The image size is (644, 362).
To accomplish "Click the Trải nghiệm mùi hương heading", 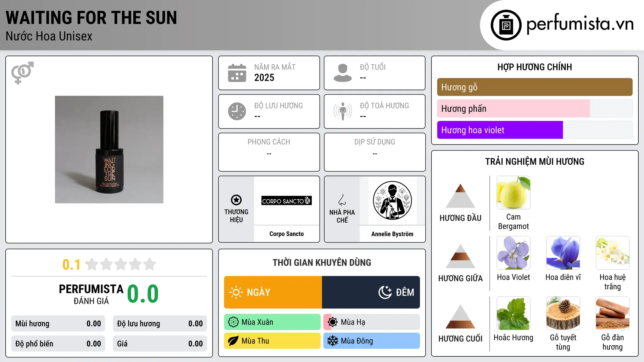I will [x=535, y=162].
